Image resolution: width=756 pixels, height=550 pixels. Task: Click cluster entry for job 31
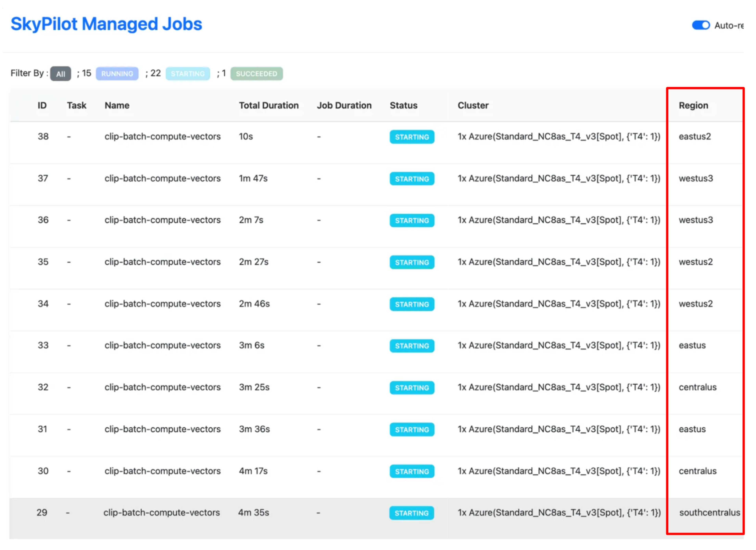coord(559,429)
